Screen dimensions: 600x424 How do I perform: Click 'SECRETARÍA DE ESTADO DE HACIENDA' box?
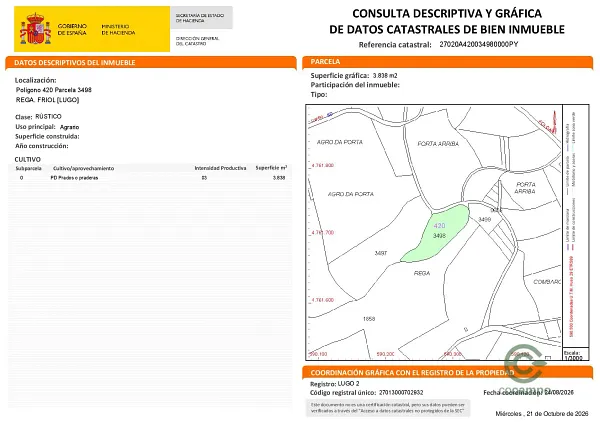(x=201, y=18)
